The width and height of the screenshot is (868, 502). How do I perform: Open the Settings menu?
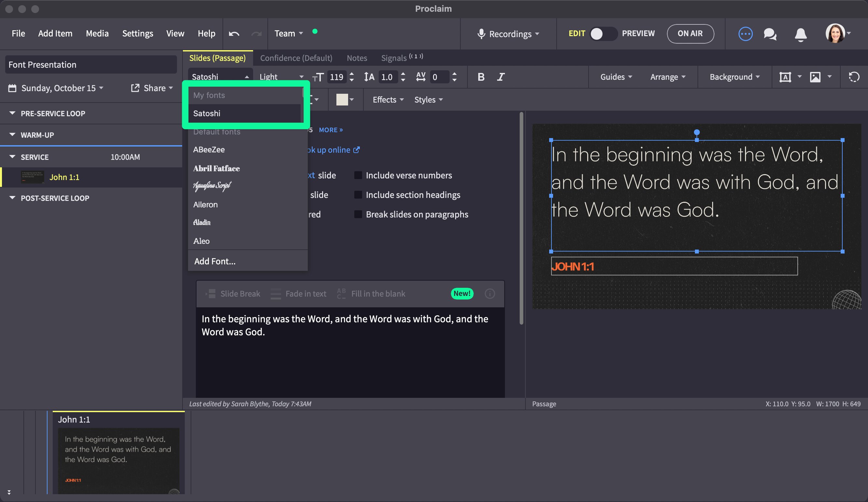coord(137,34)
